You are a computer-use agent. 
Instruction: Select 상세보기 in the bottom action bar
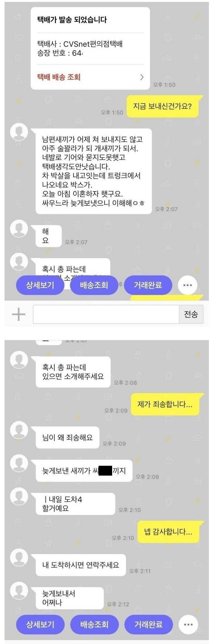[x=40, y=624]
